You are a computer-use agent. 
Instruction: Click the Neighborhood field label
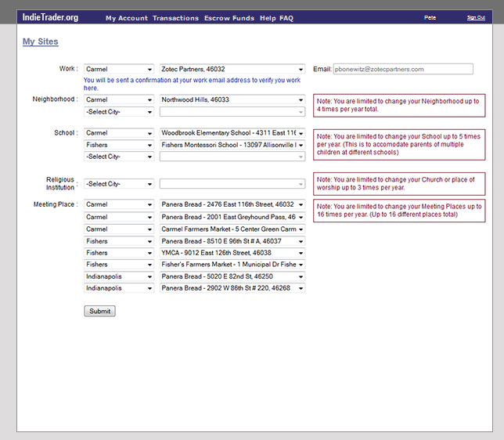[55, 99]
